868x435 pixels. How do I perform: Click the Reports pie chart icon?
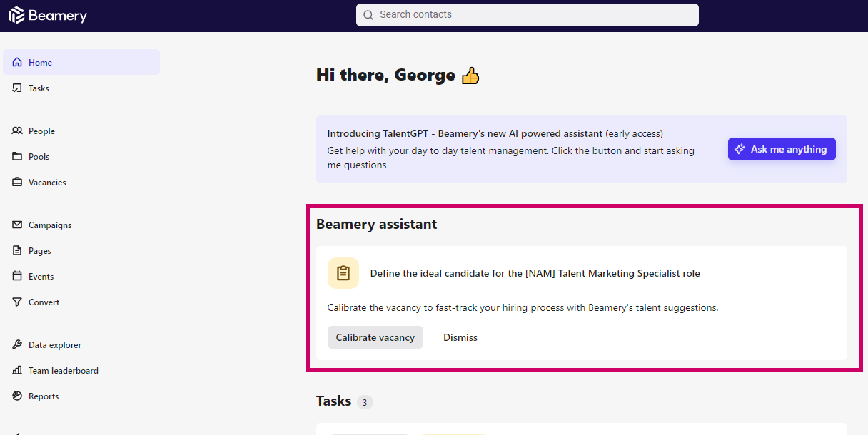click(17, 396)
